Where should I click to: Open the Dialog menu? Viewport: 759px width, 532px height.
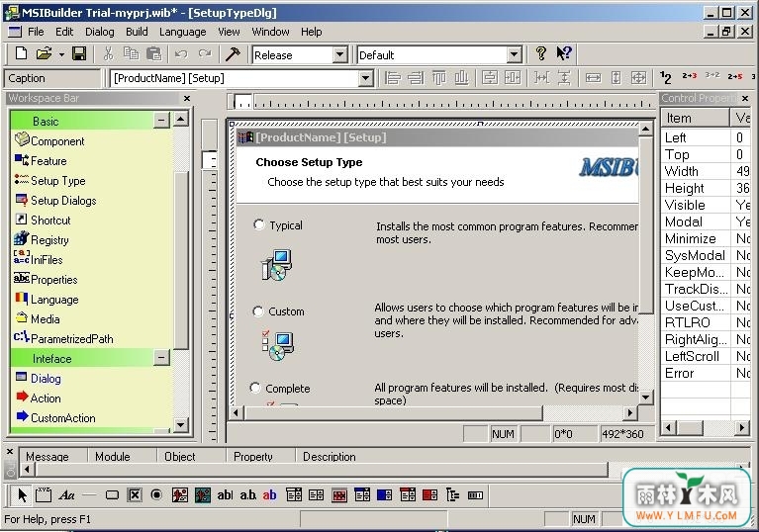click(x=100, y=32)
